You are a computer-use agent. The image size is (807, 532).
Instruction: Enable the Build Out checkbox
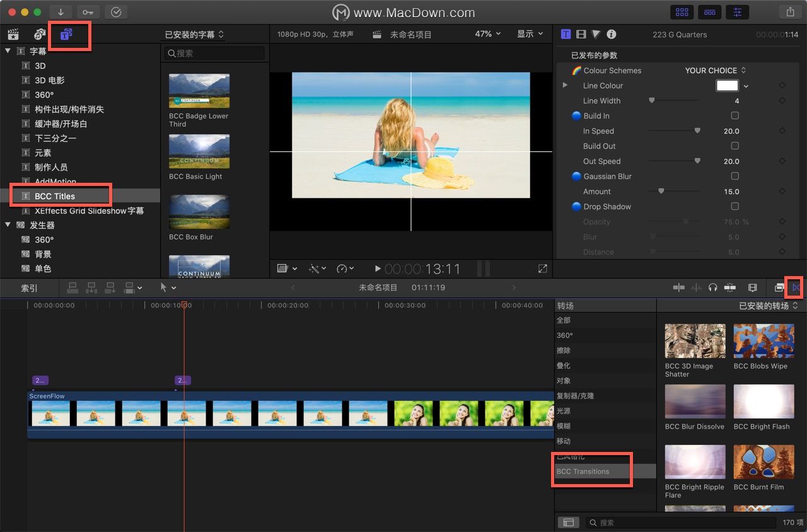point(734,146)
